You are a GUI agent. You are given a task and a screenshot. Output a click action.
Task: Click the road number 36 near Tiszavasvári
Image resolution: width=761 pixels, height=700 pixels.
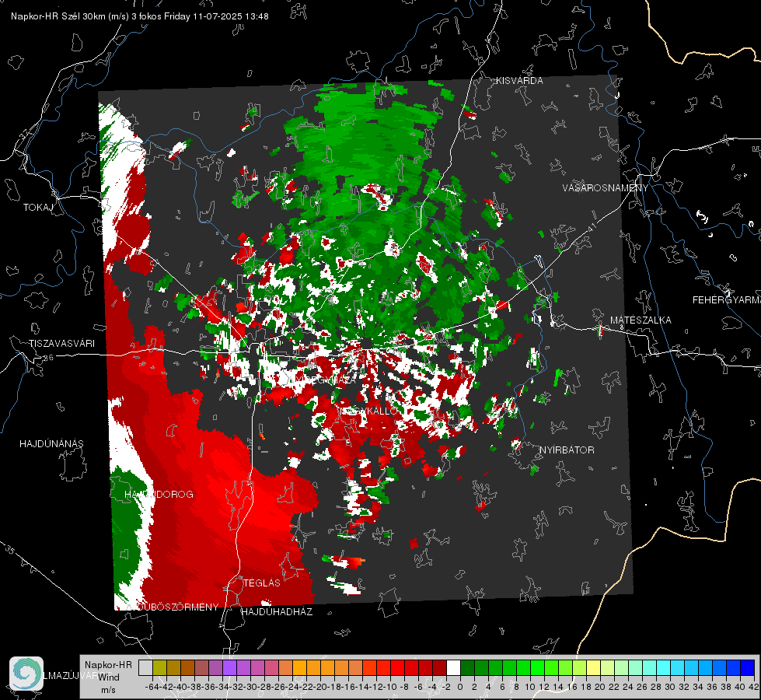(48, 358)
